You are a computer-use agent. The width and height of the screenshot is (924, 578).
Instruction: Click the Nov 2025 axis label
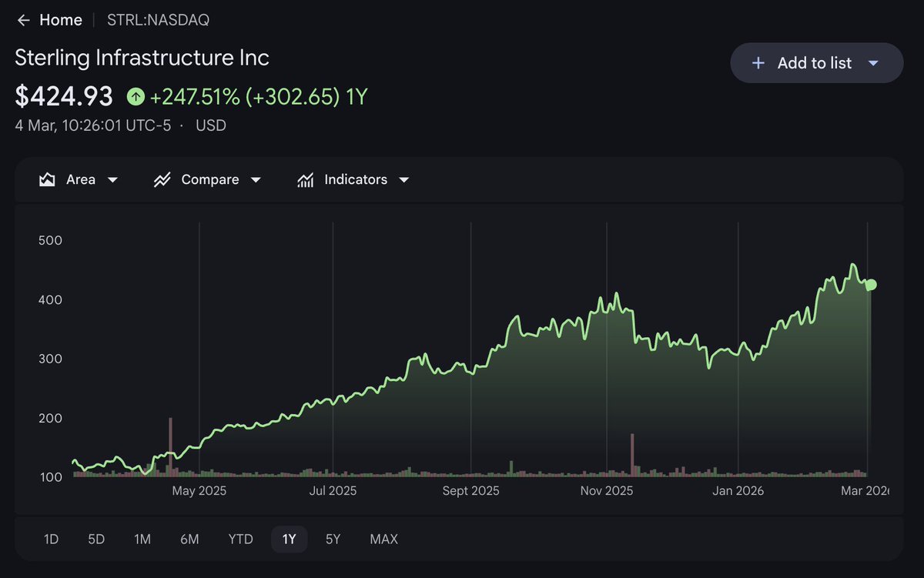[x=607, y=490]
